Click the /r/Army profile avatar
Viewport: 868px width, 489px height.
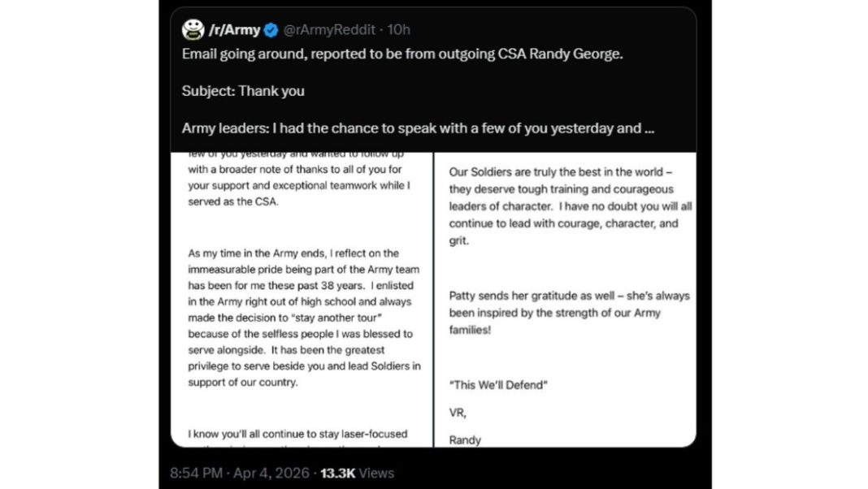coord(193,30)
